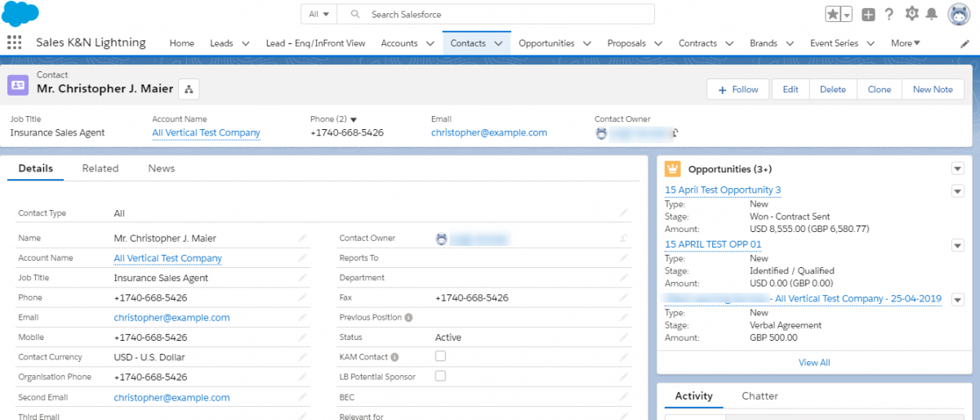Open the 15 APRIL TEST OPP 01 link

point(713,244)
